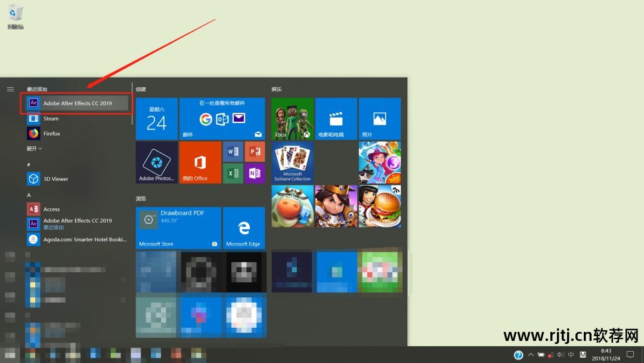Expand the Start menu hamburger navigation
644x363 pixels.
tap(10, 89)
